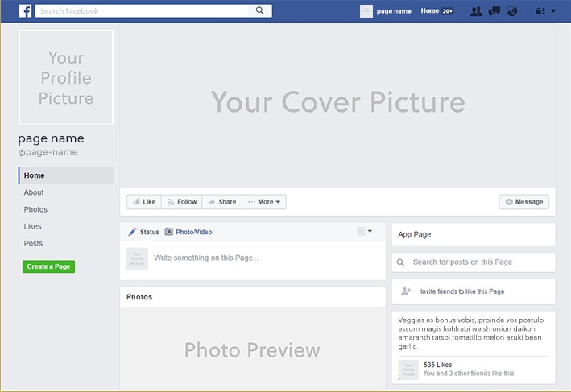Click the Share button
Screen dimensions: 571x392
(222, 202)
